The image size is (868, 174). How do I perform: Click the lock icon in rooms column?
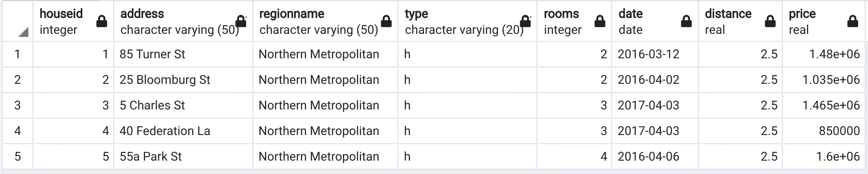[x=600, y=21]
